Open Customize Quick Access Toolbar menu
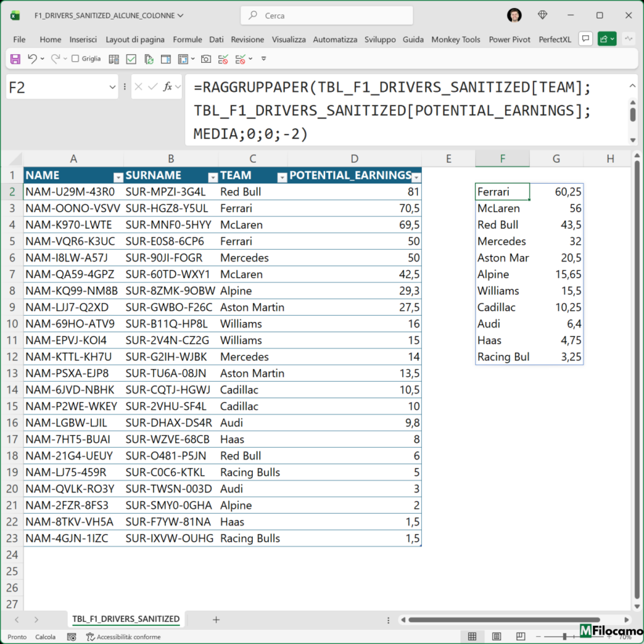This screenshot has width=644, height=644. 264,58
